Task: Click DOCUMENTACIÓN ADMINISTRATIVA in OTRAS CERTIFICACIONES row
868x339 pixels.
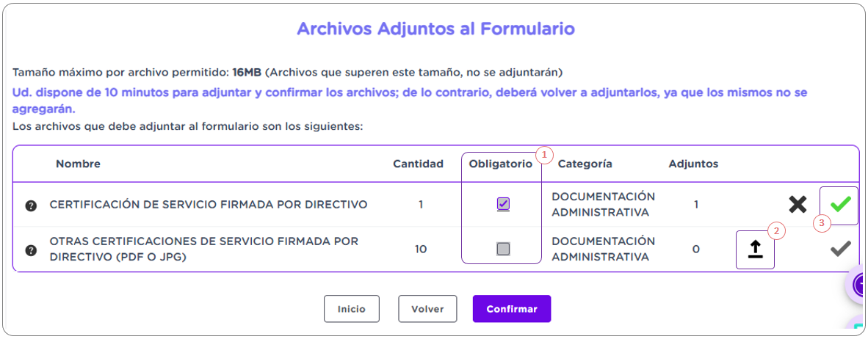Action: click(604, 249)
